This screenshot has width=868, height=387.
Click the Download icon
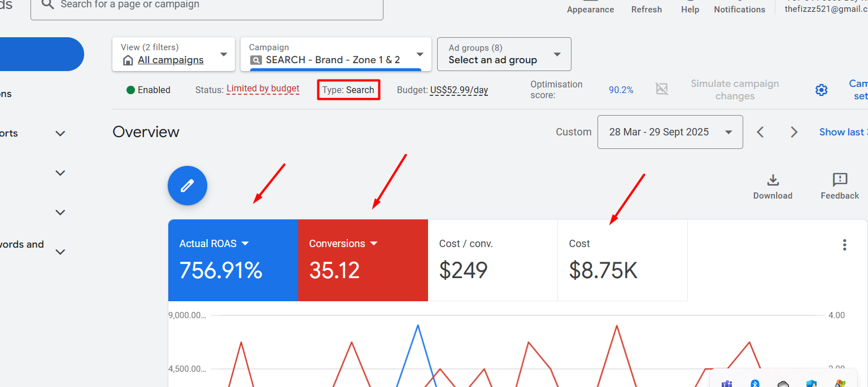pos(773,181)
